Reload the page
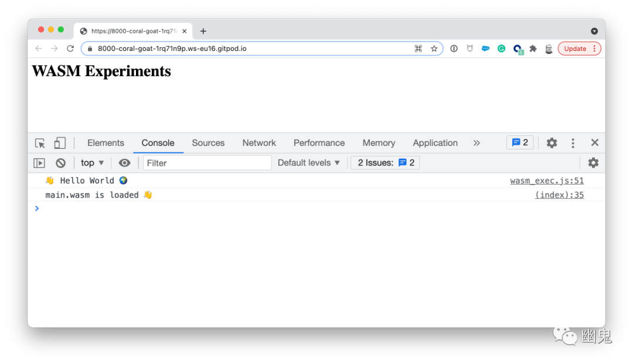Screen dimensions: 633x364 point(70,49)
